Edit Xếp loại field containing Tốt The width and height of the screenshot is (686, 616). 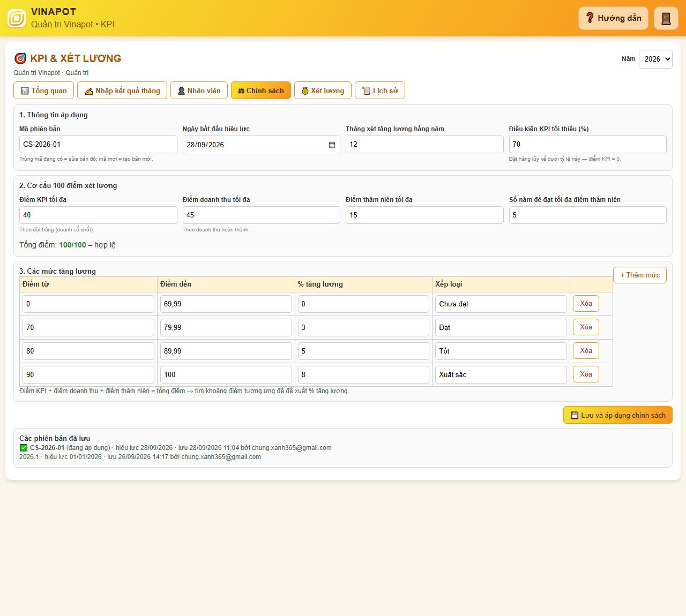click(x=501, y=351)
